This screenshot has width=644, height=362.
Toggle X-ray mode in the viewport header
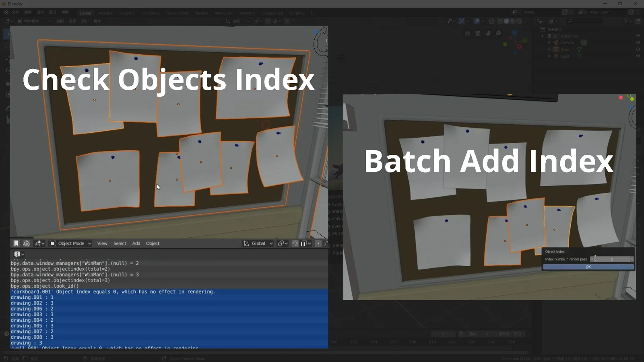[491, 21]
